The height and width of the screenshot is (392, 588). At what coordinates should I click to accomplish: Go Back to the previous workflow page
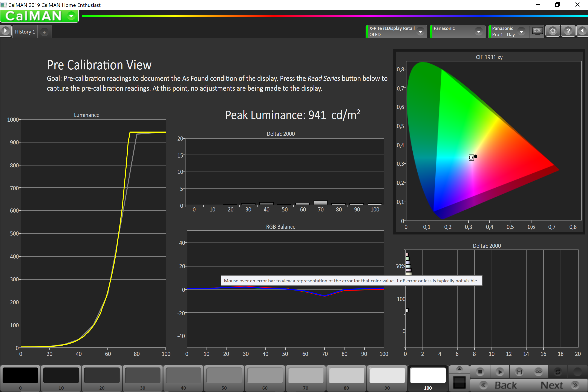(x=499, y=385)
